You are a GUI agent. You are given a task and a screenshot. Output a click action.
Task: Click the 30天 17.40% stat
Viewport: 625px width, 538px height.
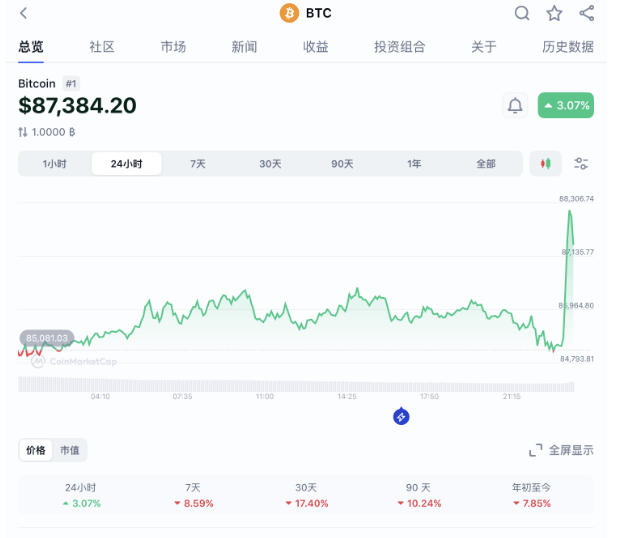306,495
